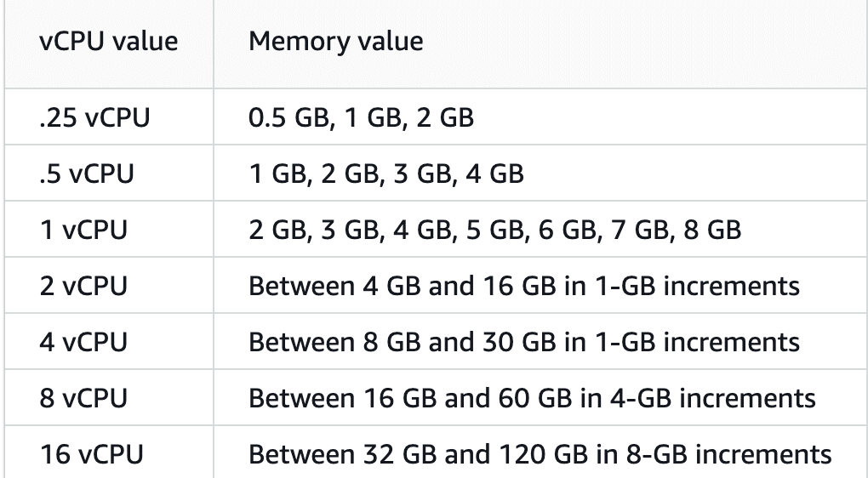
Task: Click the "Memory value" column header
Action: (x=335, y=42)
